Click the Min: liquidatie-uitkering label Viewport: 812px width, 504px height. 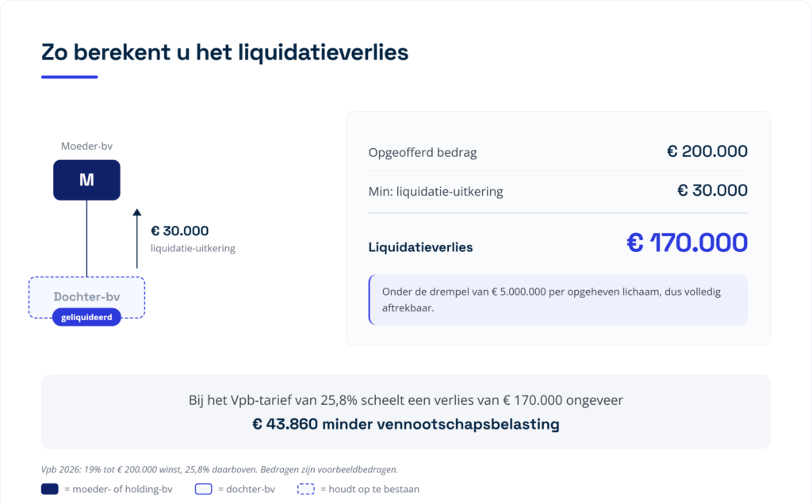point(435,192)
